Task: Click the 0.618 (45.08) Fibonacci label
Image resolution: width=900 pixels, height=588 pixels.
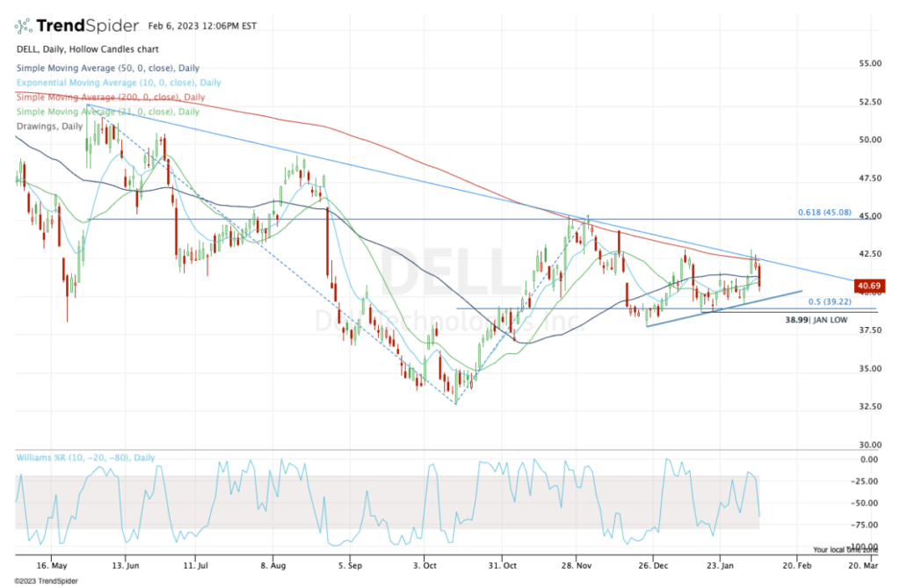Action: [x=824, y=213]
